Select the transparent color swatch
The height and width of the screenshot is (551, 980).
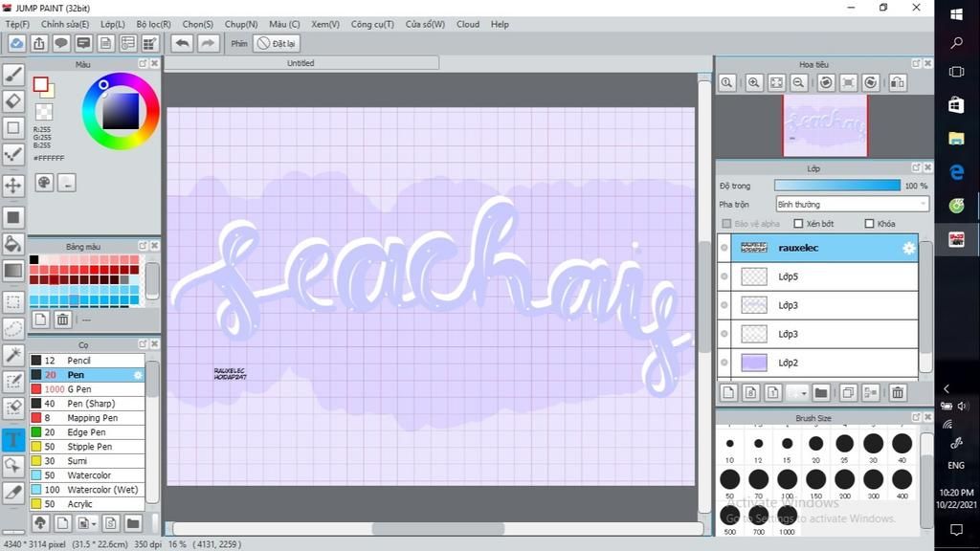pos(44,112)
